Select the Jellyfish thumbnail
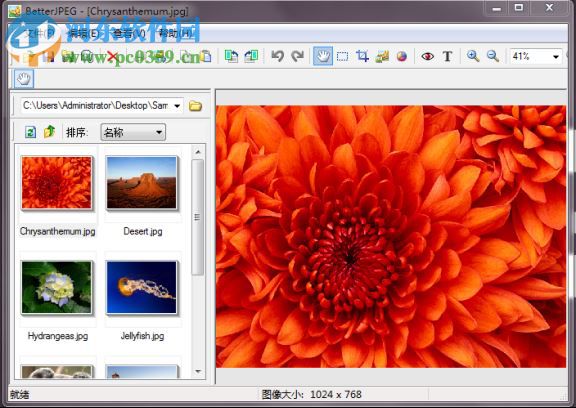Viewport: 576px width, 408px height. 142,288
